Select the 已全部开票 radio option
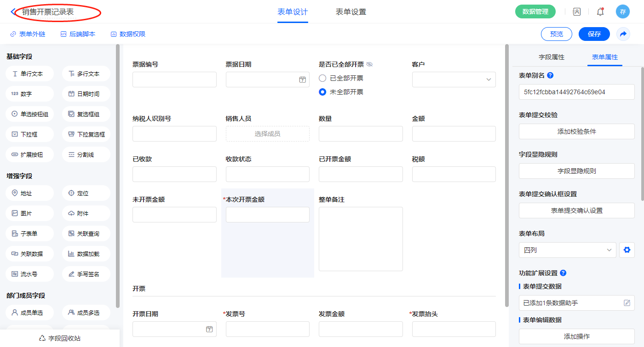The image size is (644, 347). click(x=322, y=78)
